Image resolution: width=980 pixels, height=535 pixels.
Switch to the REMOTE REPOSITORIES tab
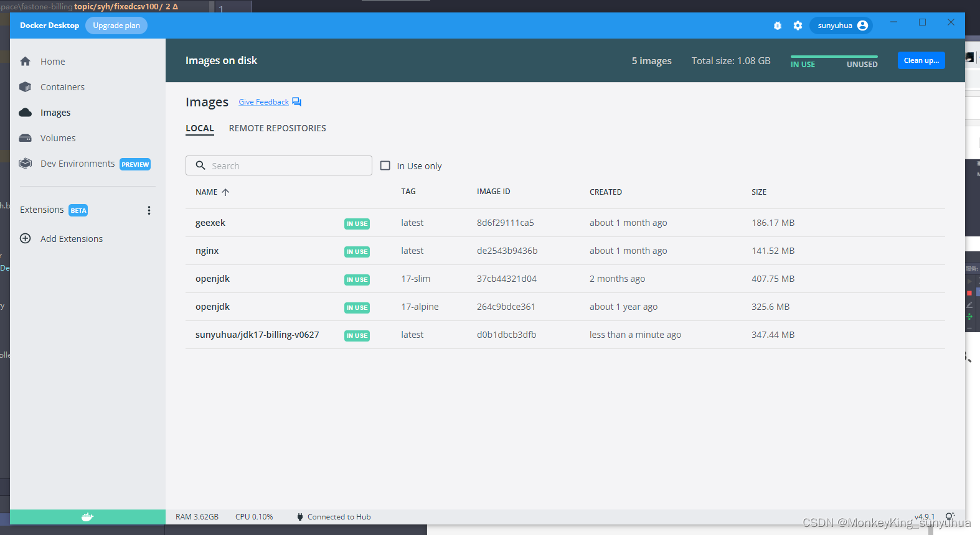coord(278,128)
